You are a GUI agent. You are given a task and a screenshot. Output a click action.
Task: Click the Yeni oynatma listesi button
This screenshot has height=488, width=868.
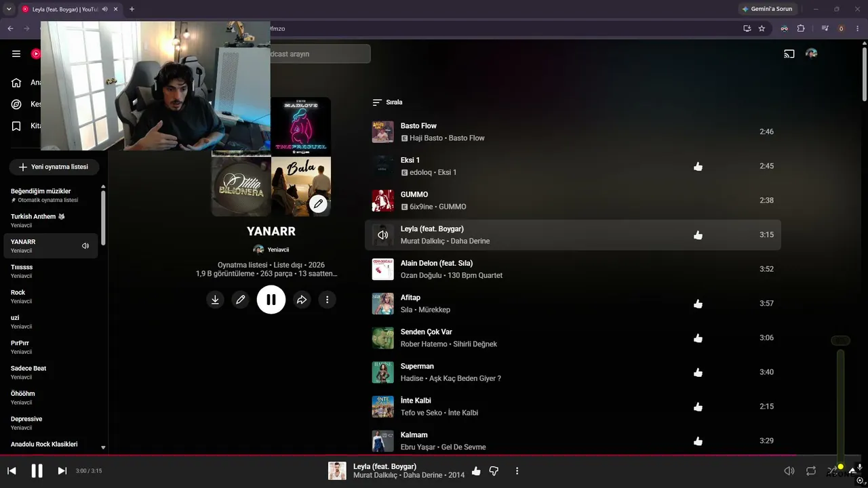pos(54,167)
